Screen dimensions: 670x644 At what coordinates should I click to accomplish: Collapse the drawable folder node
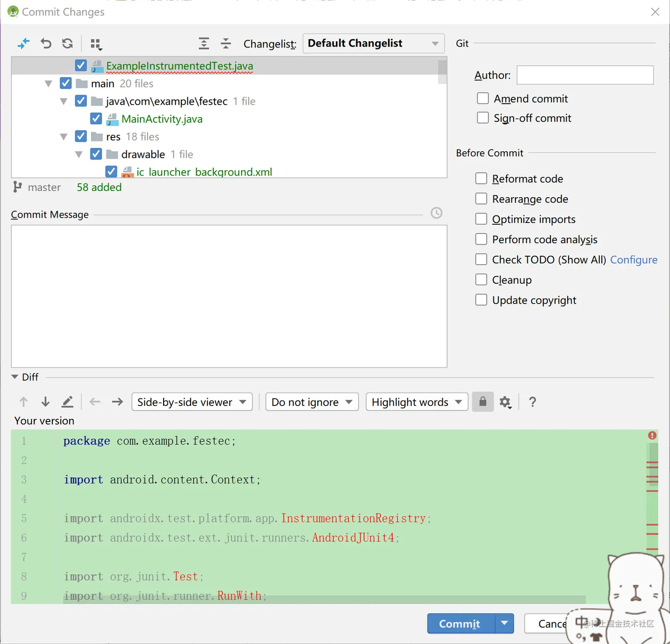tap(79, 154)
